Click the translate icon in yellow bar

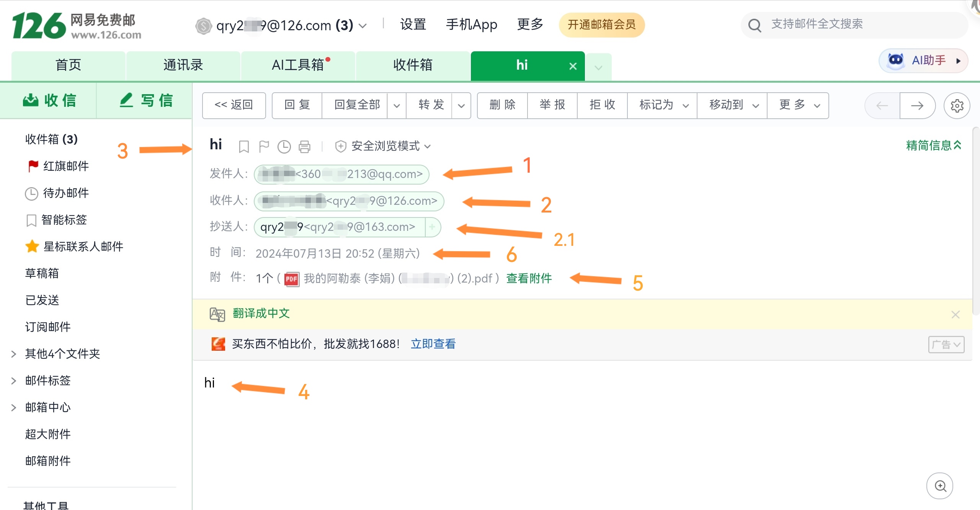pos(217,314)
